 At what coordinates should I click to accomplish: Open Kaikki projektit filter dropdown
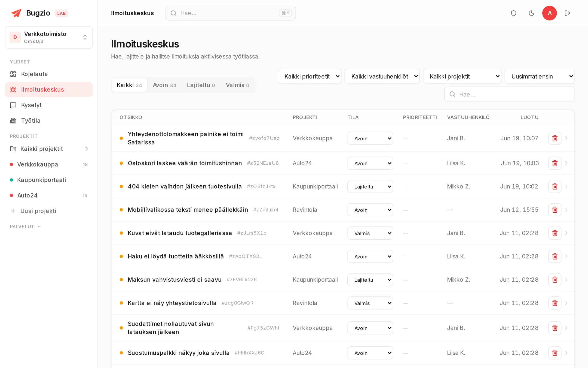(x=462, y=76)
